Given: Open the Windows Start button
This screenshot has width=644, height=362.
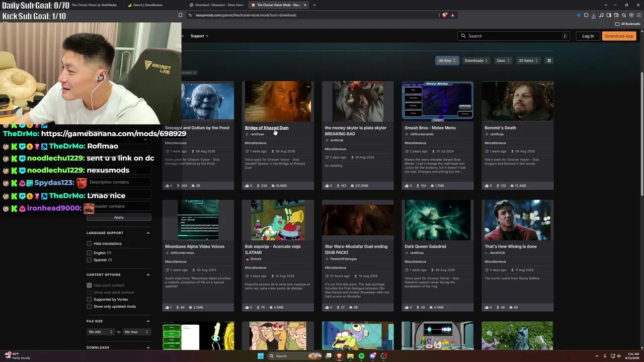Looking at the screenshot, I should (x=261, y=356).
